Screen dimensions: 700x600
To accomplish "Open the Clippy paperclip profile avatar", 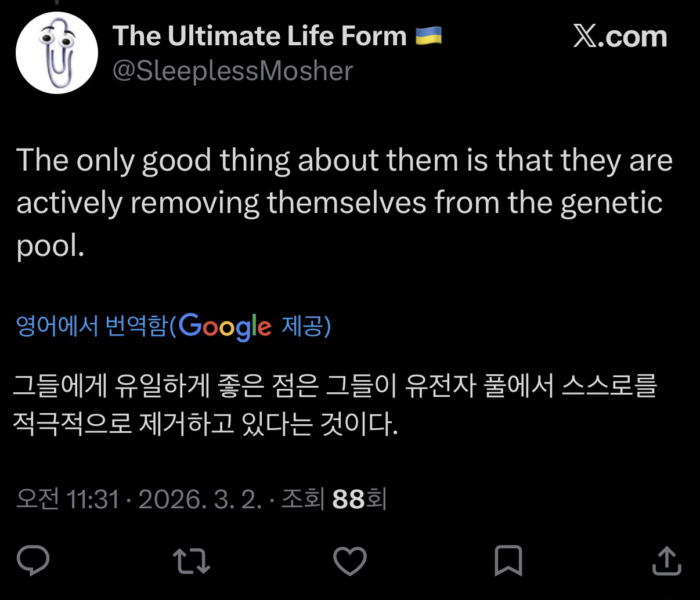I will (x=56, y=53).
